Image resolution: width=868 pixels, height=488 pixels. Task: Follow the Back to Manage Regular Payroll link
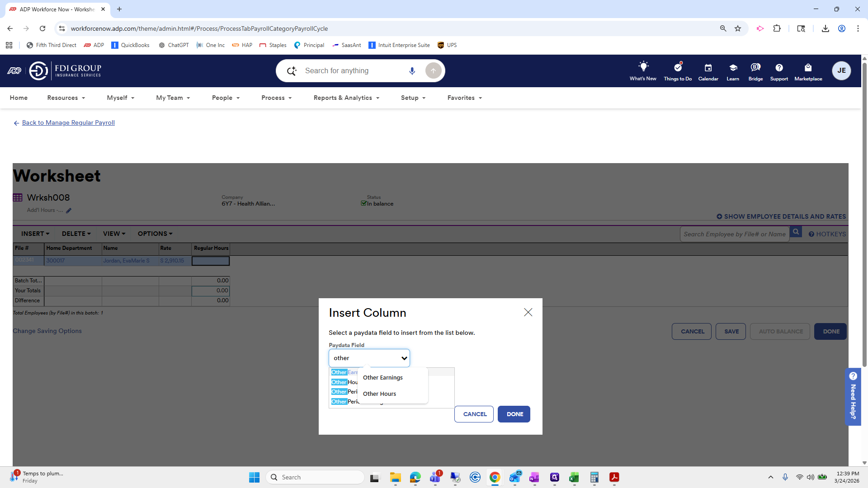point(68,122)
